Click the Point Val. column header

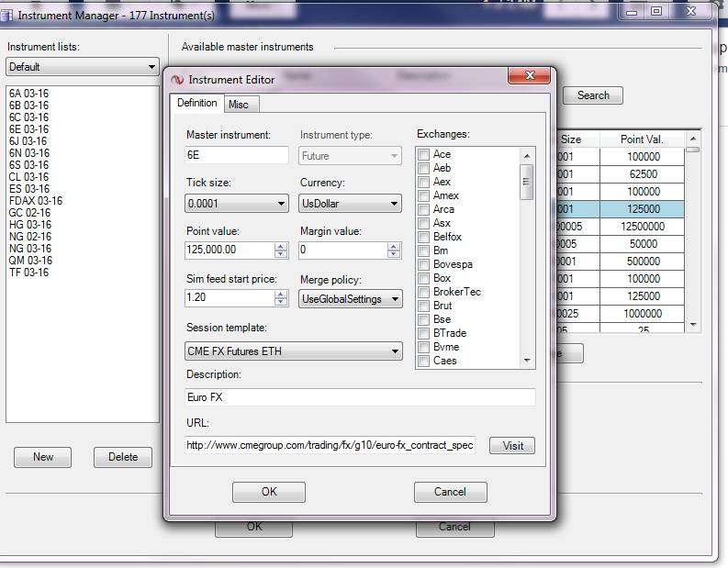(x=642, y=139)
